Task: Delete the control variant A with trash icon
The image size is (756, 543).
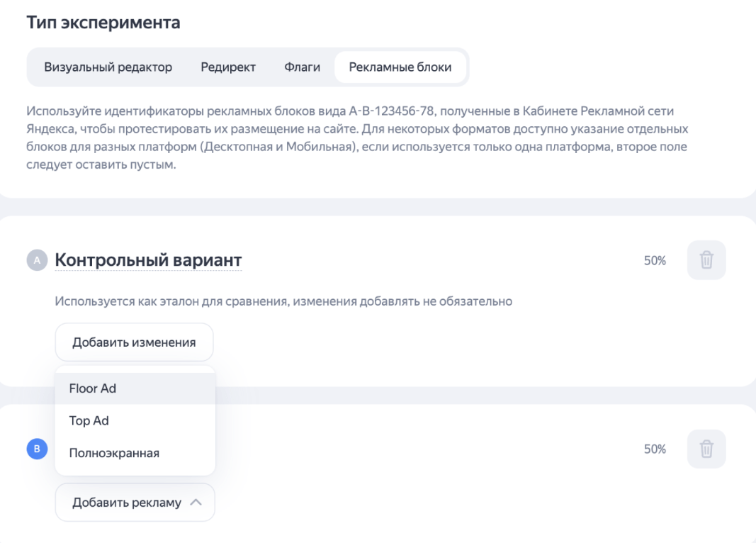Action: [706, 260]
